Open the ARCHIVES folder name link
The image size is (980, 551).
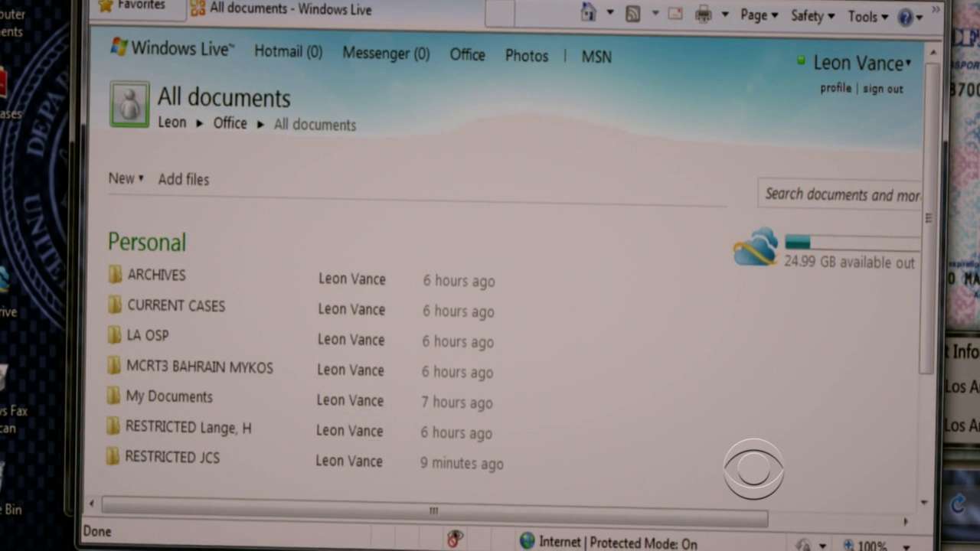point(156,275)
